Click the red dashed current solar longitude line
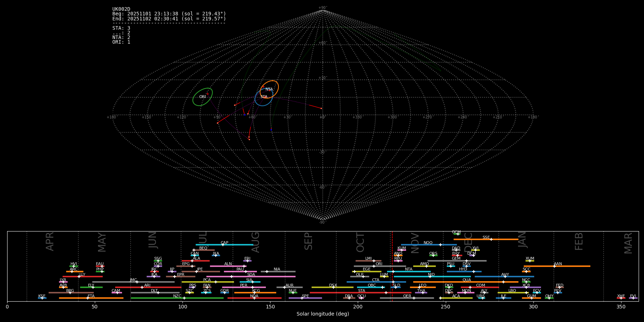Screen dimensions: 644x322 coord(392,266)
